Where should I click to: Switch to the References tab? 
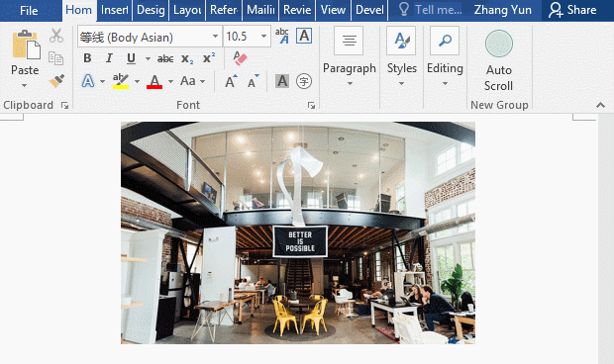(x=224, y=10)
